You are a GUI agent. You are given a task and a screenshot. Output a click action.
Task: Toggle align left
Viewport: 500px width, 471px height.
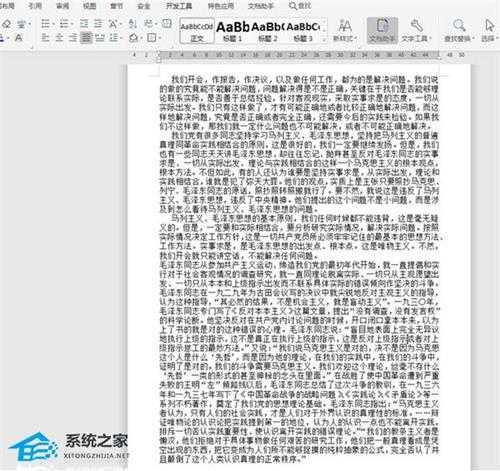45,38
